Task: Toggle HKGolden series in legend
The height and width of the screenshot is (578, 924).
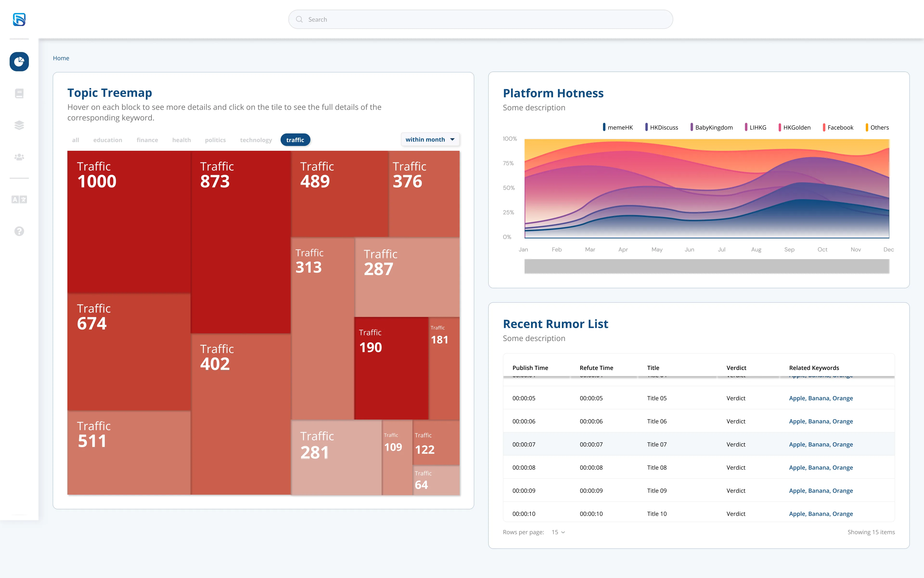Action: coord(795,127)
